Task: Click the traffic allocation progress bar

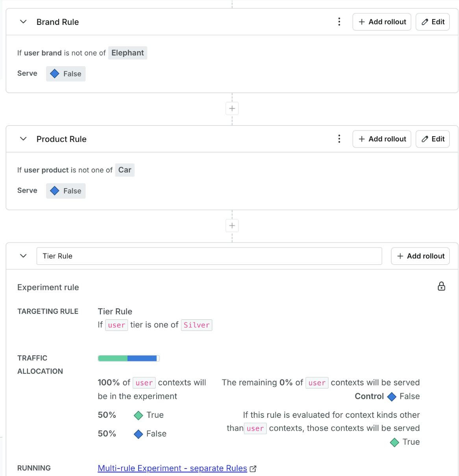Action: (128, 358)
